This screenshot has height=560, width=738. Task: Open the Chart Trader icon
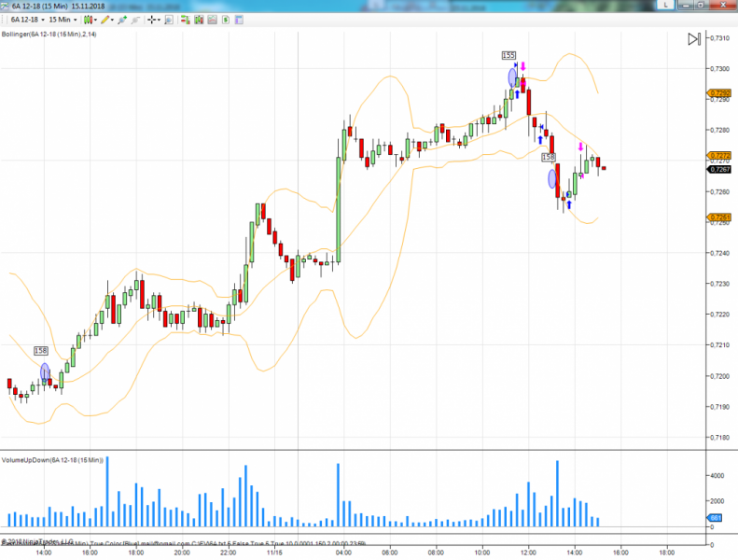(x=185, y=20)
